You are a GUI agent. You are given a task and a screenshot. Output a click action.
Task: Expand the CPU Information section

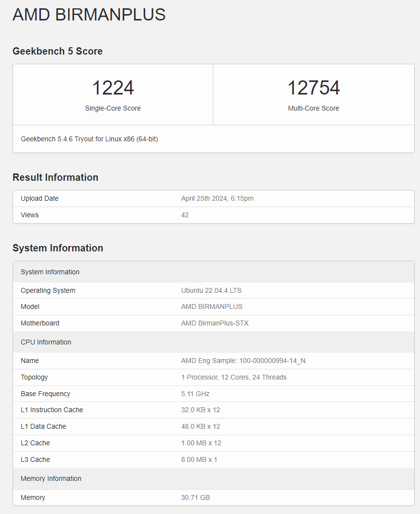46,342
